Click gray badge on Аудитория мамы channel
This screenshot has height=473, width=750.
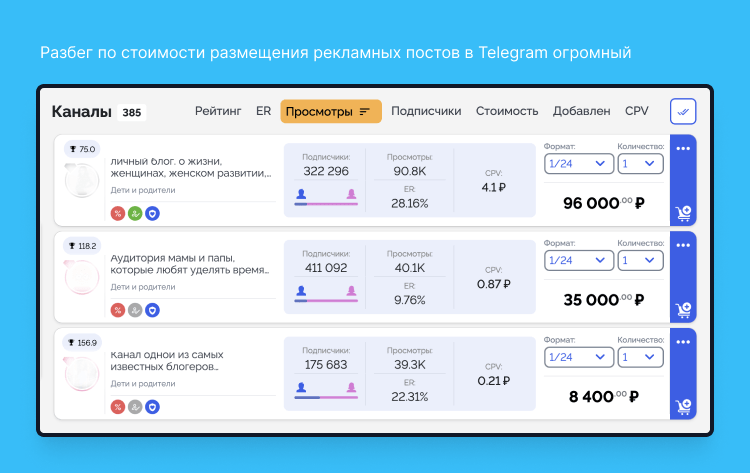point(135,310)
